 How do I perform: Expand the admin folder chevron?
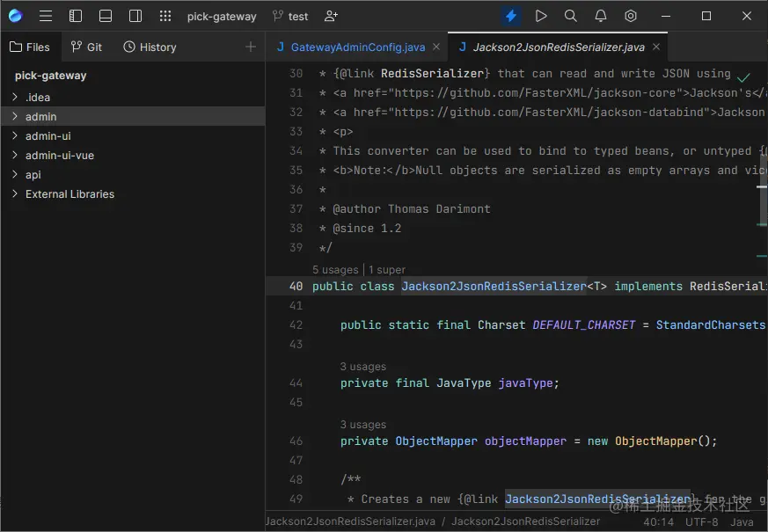click(15, 116)
